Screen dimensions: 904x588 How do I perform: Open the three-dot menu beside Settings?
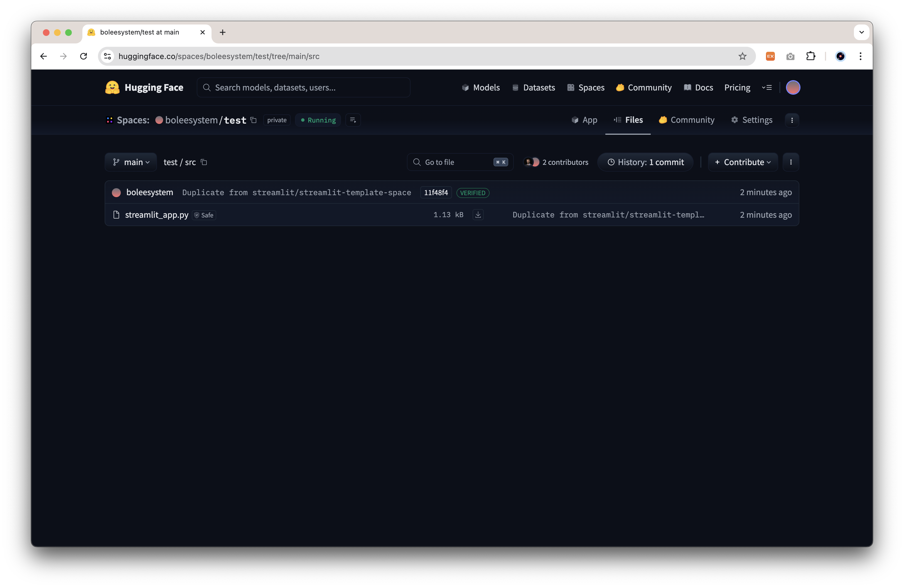coord(792,120)
